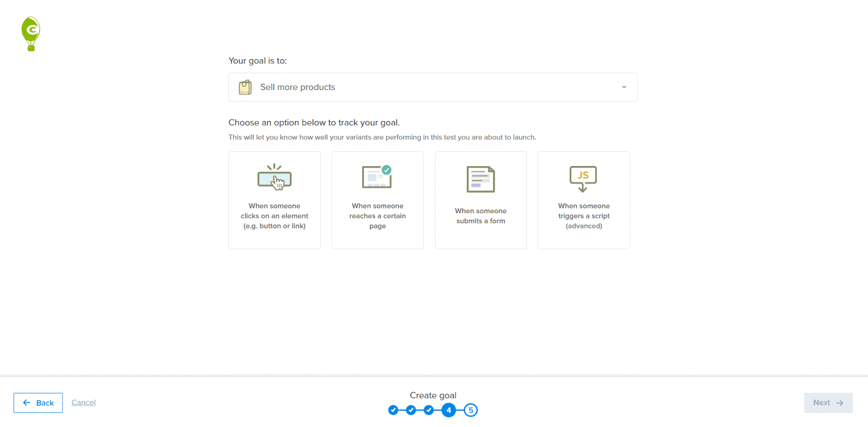
Task: Click the goal dropdown caret arrow
Action: click(x=624, y=87)
